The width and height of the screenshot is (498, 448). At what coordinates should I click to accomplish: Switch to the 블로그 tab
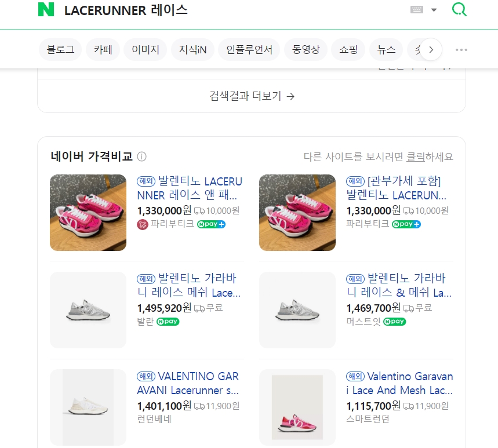click(60, 50)
